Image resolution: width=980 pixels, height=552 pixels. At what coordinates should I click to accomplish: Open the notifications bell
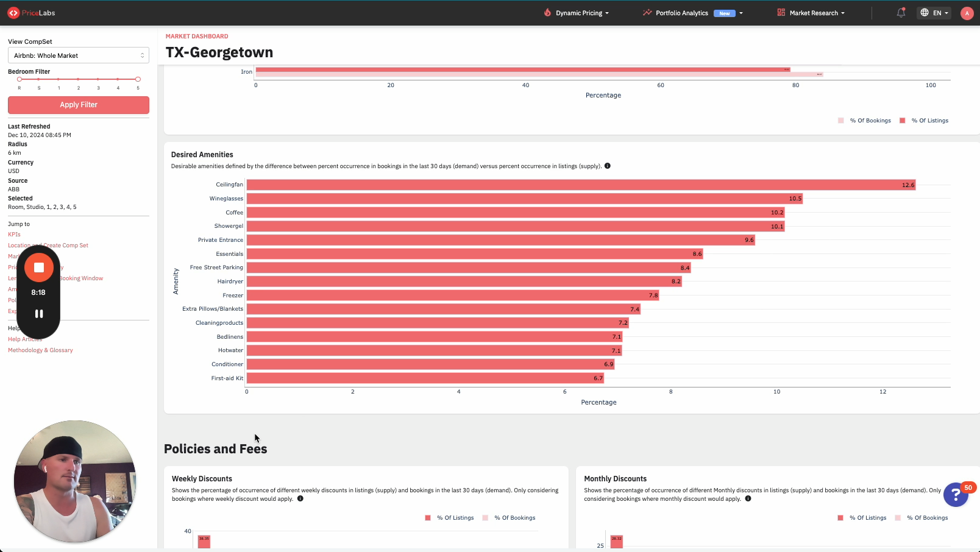click(901, 13)
